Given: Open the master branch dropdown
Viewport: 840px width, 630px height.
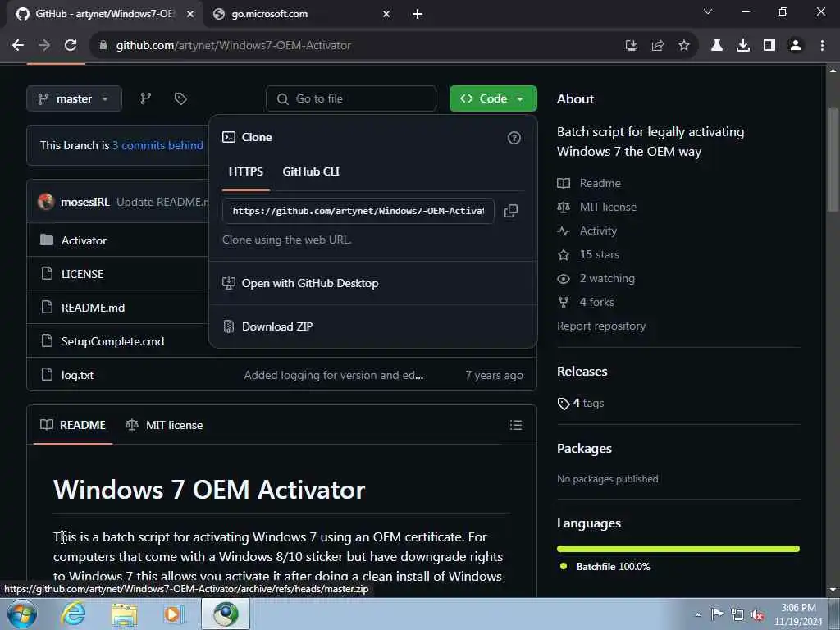Looking at the screenshot, I should [x=74, y=98].
